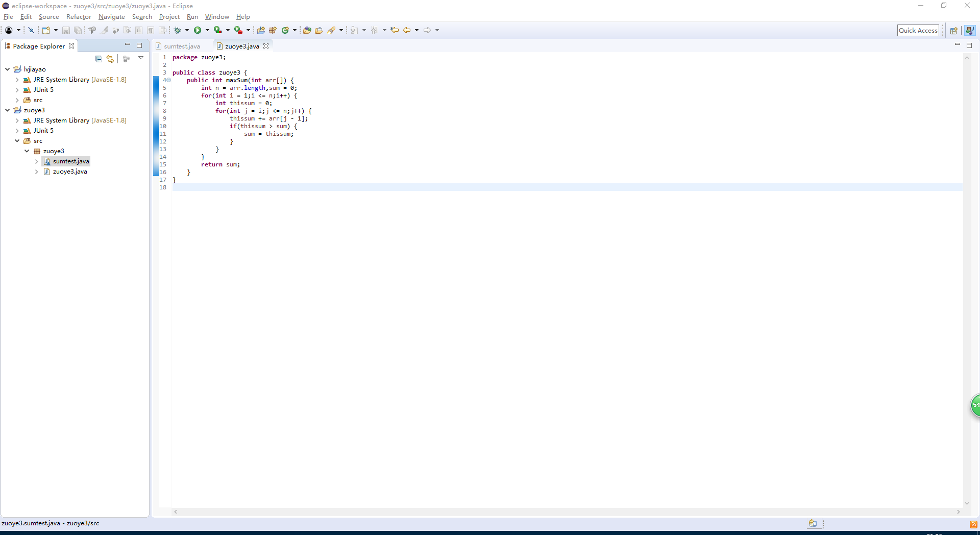The image size is (980, 535).
Task: Toggle Skip All Breakpoints in toolbar
Action: (x=31, y=30)
